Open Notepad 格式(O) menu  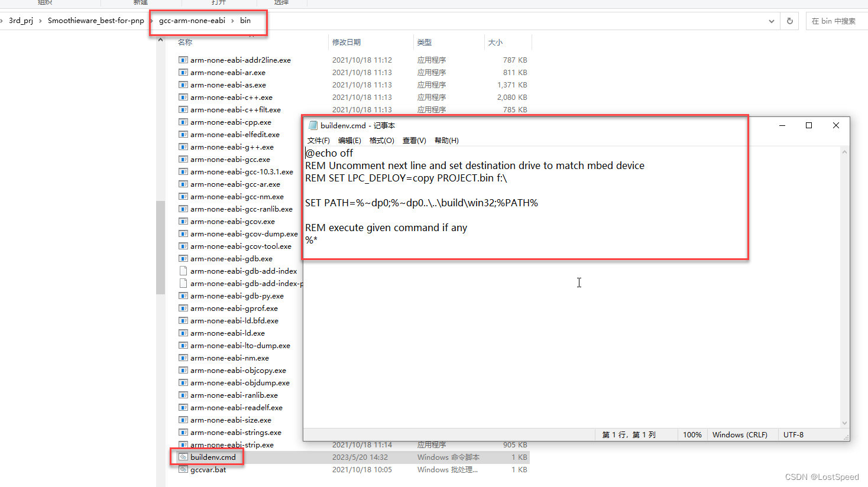tap(382, 140)
